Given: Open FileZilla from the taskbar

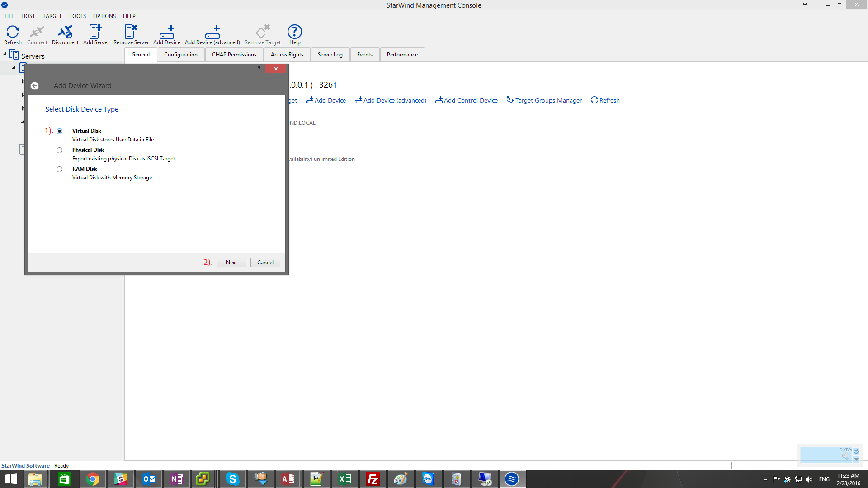Looking at the screenshot, I should pyautogui.click(x=373, y=479).
